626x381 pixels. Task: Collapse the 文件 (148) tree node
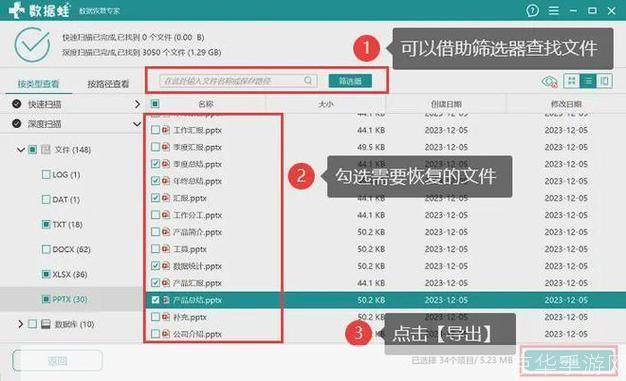(21, 150)
